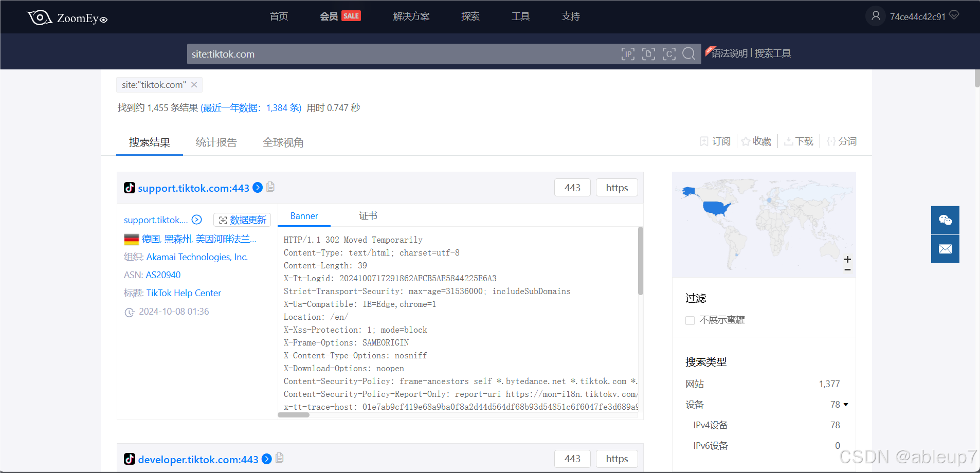Click the 下载 download icon
Image resolution: width=980 pixels, height=473 pixels.
(x=788, y=141)
